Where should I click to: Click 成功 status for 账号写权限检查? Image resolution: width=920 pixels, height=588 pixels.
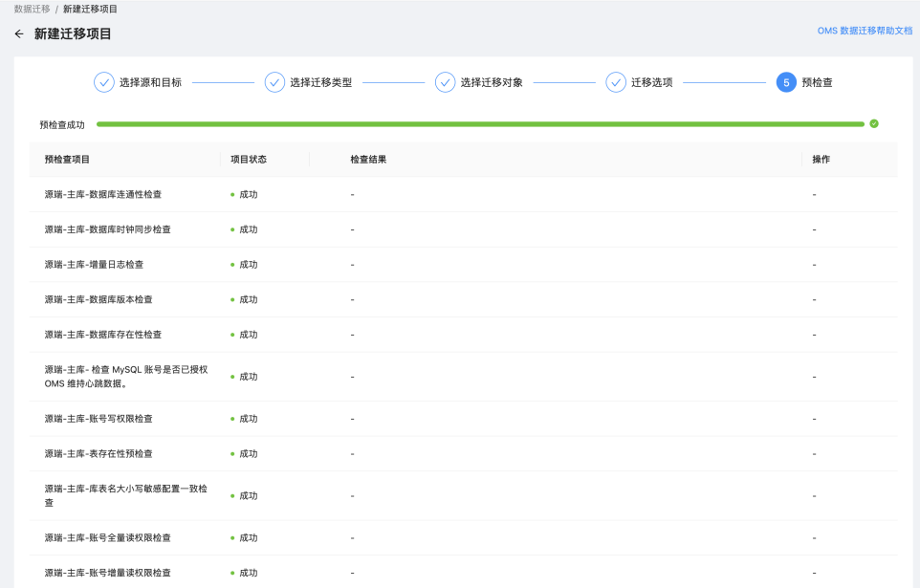coord(244,419)
